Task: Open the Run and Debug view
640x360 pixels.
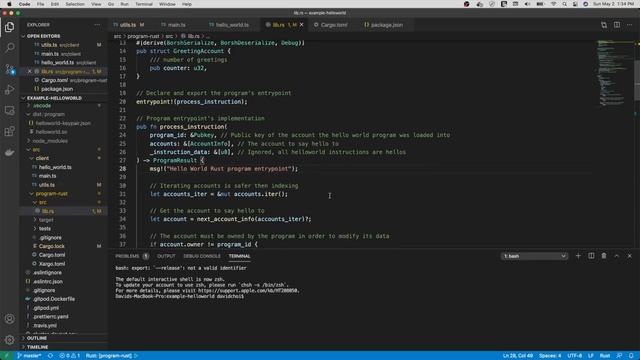Action: pos(9,89)
